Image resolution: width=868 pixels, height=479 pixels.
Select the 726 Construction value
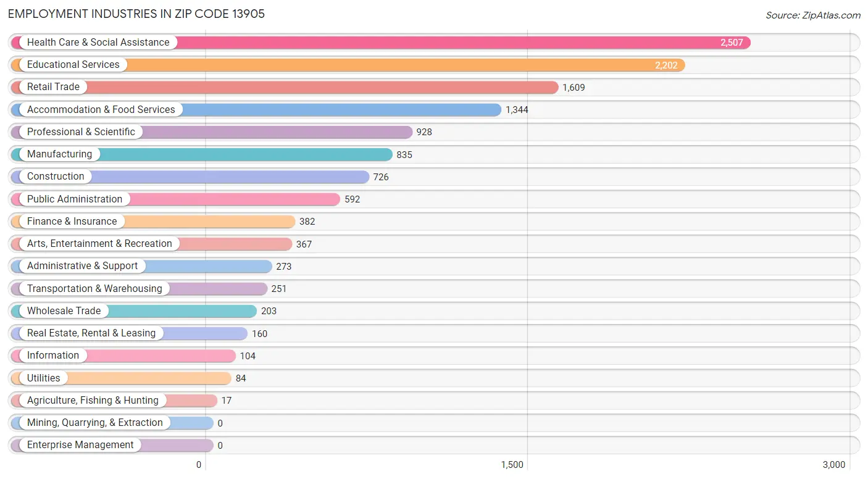click(x=381, y=177)
